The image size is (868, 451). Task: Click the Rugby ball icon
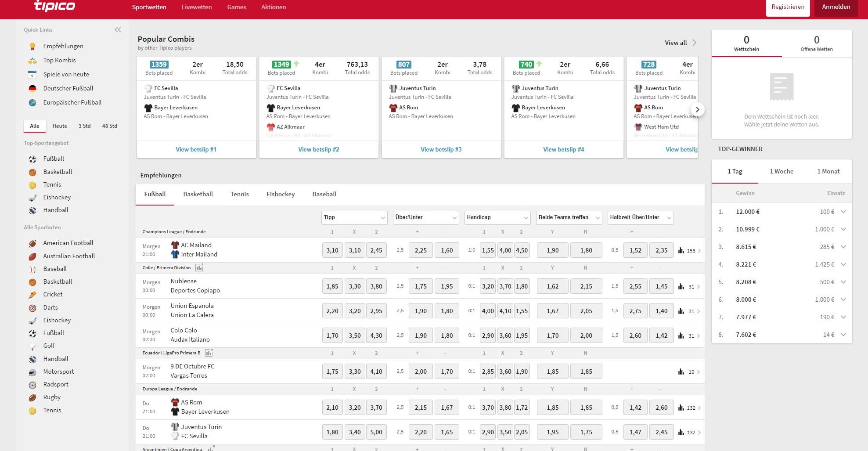(32, 397)
